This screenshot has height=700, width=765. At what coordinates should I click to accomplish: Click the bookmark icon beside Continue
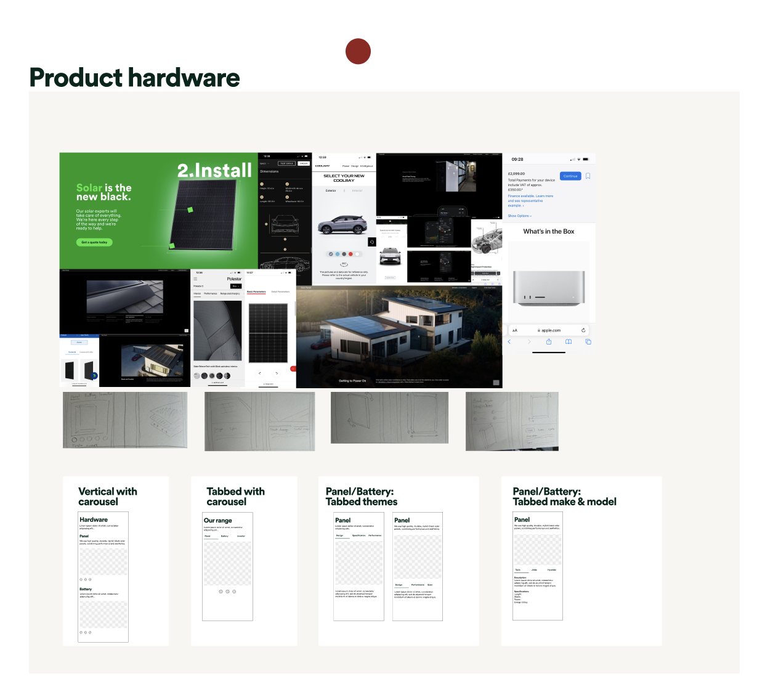[x=588, y=176]
